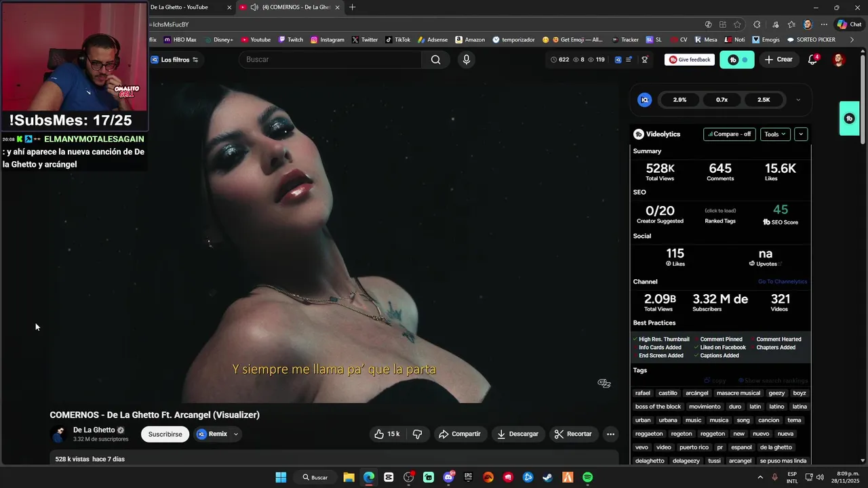Image resolution: width=868 pixels, height=488 pixels.
Task: Open YouTube notifications bell
Action: coord(812,60)
